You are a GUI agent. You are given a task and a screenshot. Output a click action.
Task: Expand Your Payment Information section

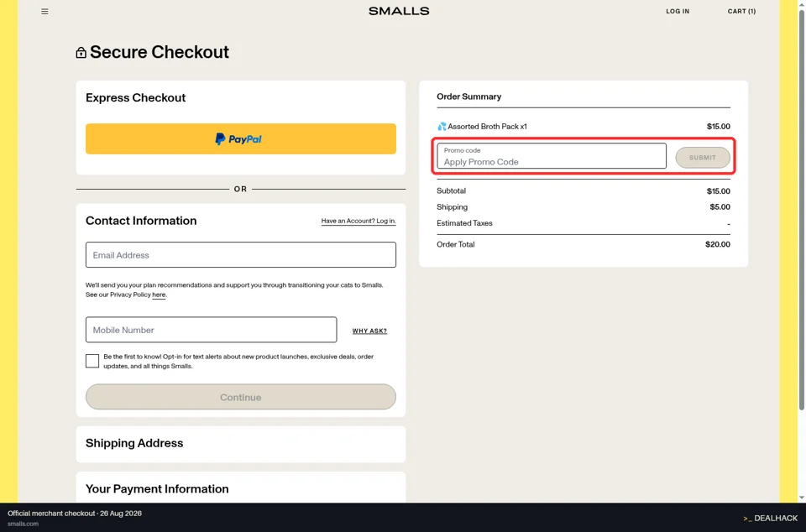[241, 488]
